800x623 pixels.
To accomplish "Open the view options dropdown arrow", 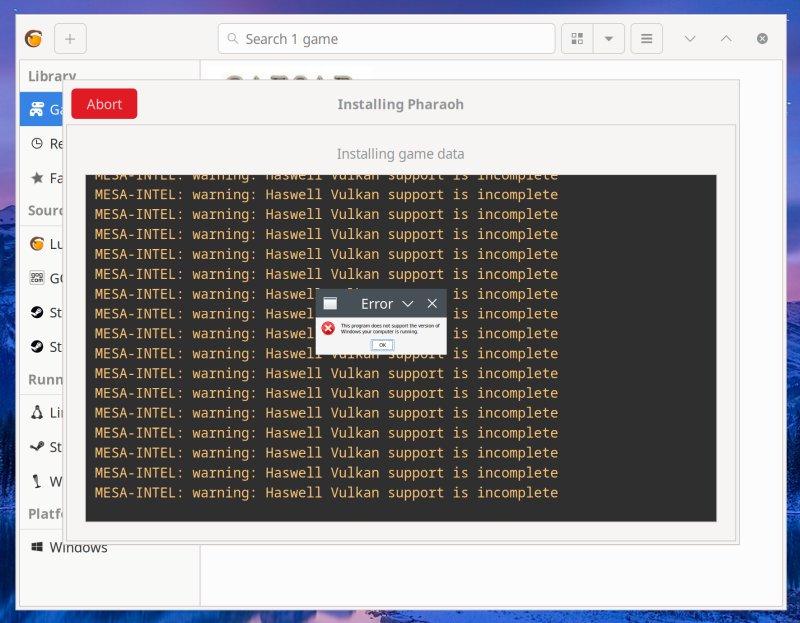I will tap(607, 38).
